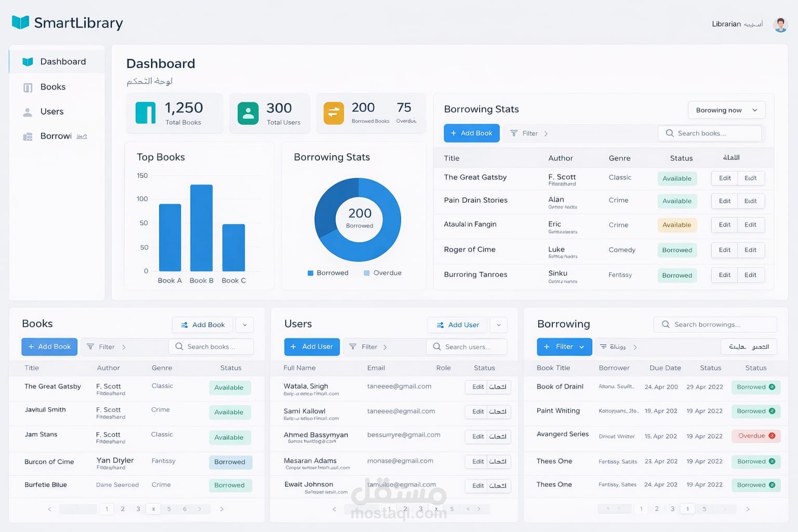
Task: Click the status dot icon on Book of Drainl row
Action: click(x=772, y=387)
